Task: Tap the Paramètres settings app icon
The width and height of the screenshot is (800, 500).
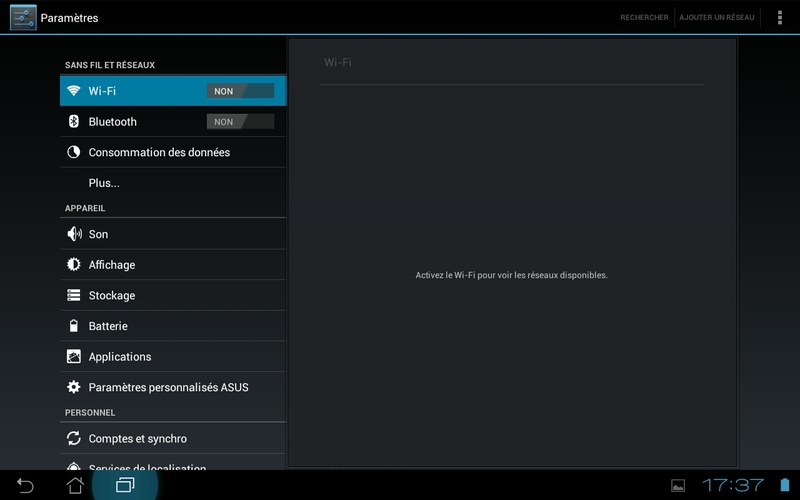Action: (23, 17)
